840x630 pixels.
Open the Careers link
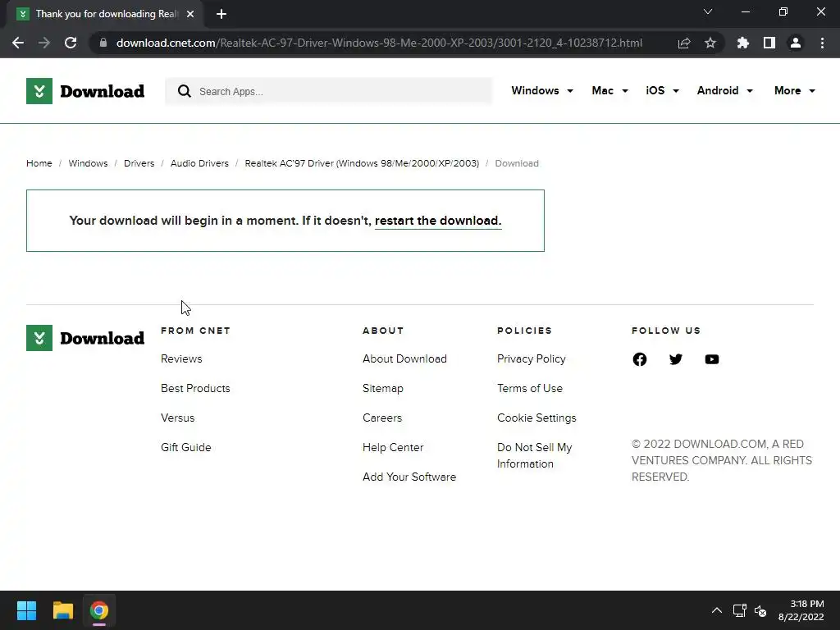tap(382, 418)
